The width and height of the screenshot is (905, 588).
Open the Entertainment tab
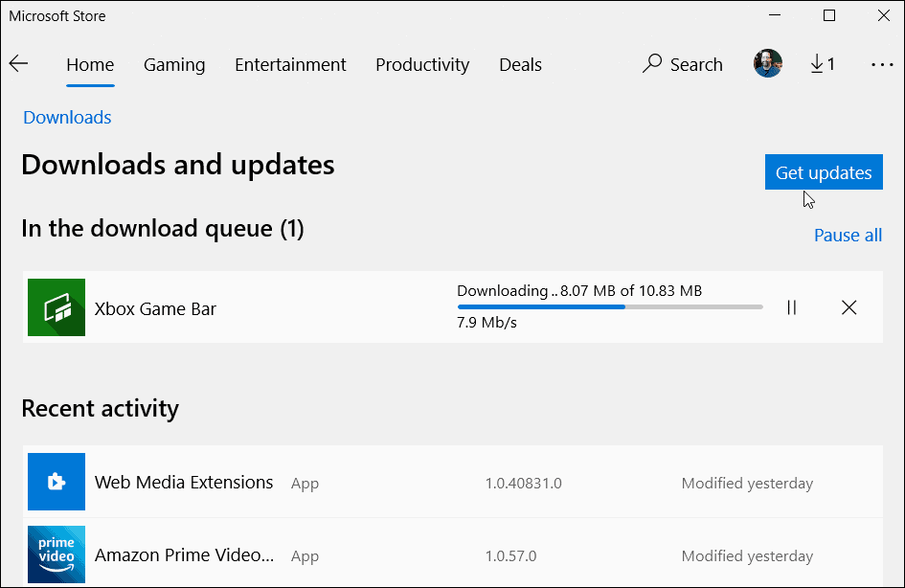tap(290, 64)
